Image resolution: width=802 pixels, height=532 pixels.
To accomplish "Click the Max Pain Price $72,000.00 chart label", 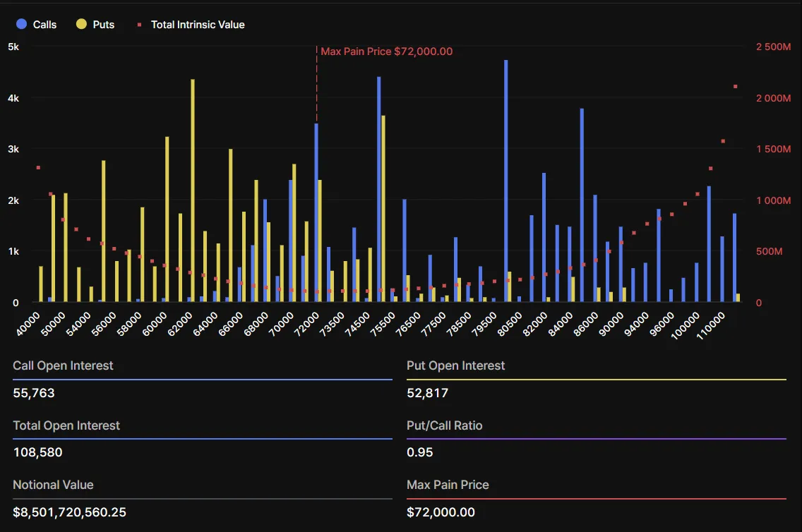I will pyautogui.click(x=386, y=52).
